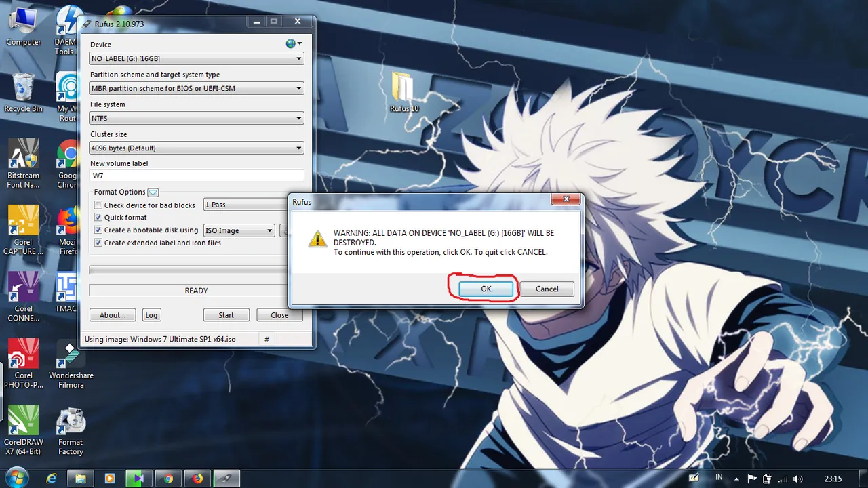Click the IN input language indicator
Screen dimensions: 868x488
719,477
